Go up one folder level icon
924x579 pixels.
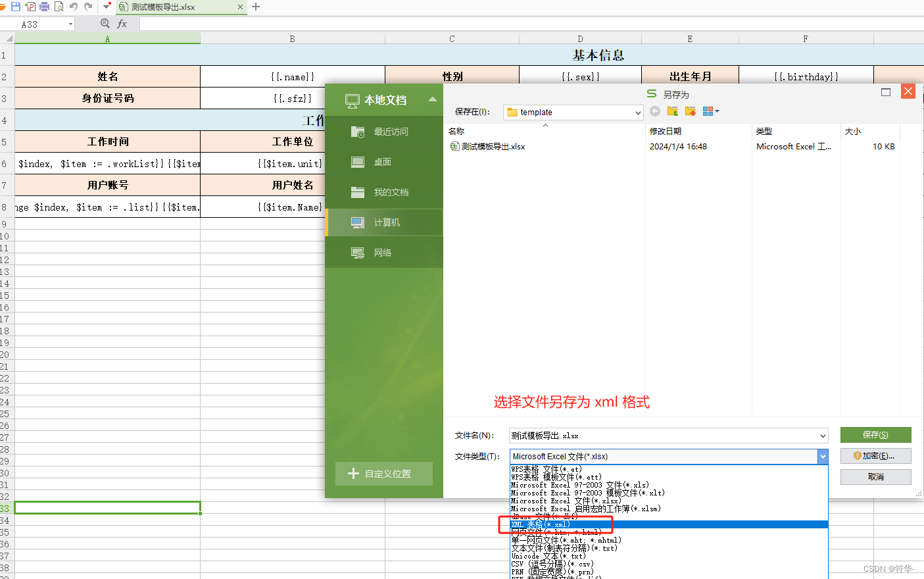pos(672,111)
